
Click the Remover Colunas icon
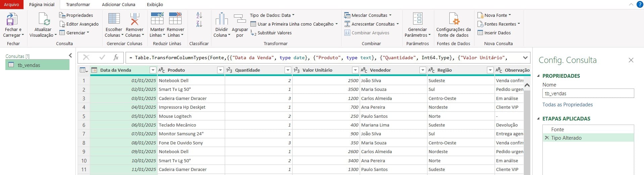tap(135, 19)
